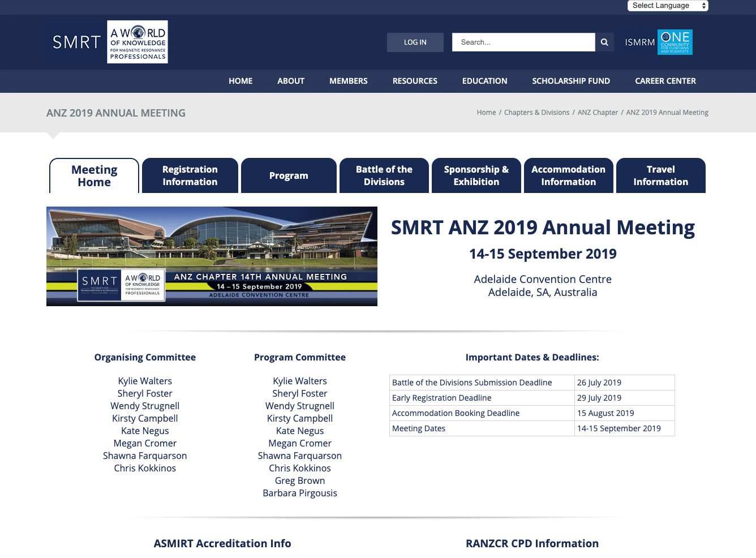756x558 pixels.
Task: Click the LOG IN button
Action: pyautogui.click(x=415, y=42)
